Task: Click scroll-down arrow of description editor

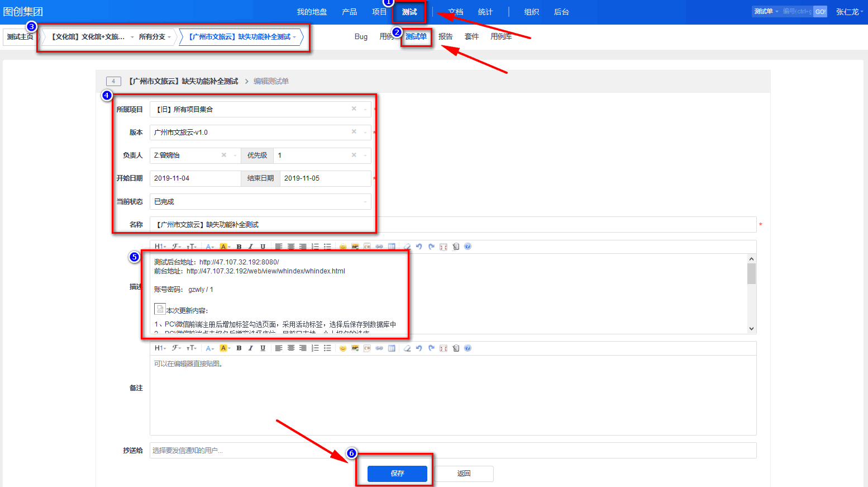Action: [752, 329]
